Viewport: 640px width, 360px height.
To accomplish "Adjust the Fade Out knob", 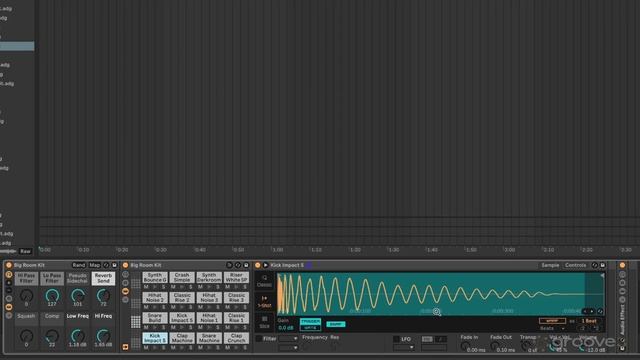I will click(495, 347).
